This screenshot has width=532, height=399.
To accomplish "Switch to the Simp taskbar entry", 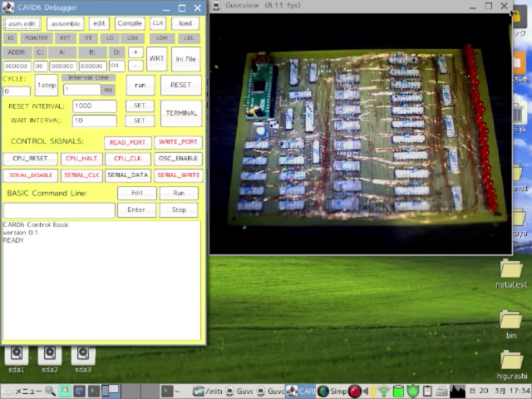I will point(332,392).
